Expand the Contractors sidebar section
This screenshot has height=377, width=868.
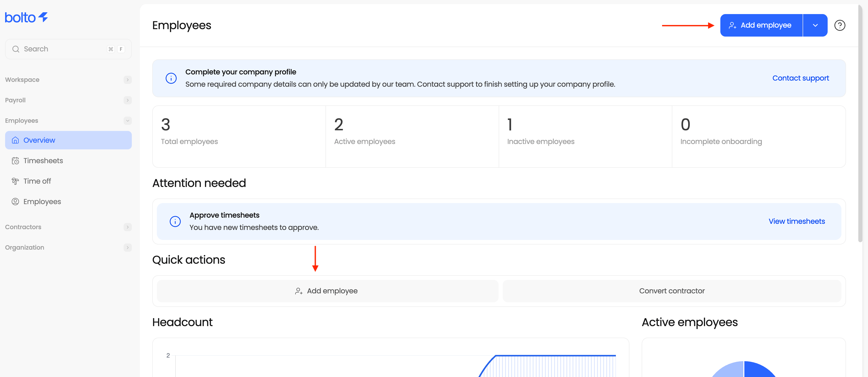point(127,227)
